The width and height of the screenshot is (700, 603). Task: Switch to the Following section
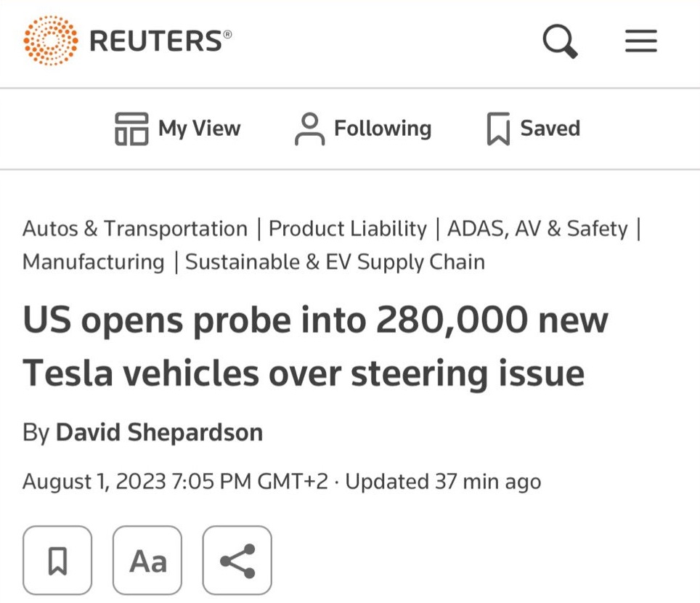click(x=383, y=129)
